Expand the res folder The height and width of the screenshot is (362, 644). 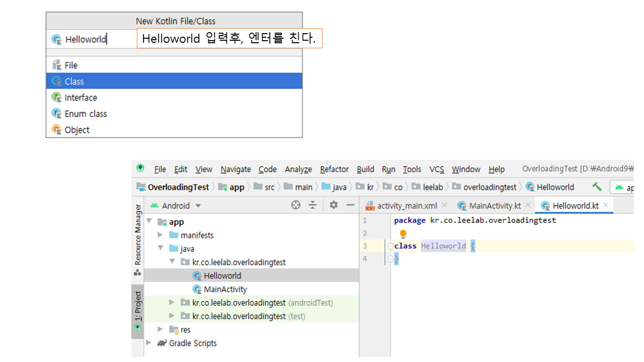(x=160, y=329)
